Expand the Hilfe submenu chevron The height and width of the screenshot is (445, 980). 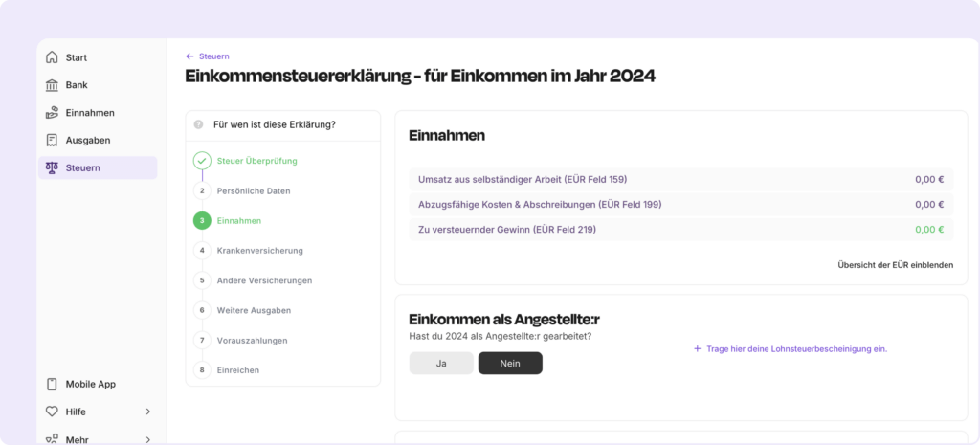147,412
